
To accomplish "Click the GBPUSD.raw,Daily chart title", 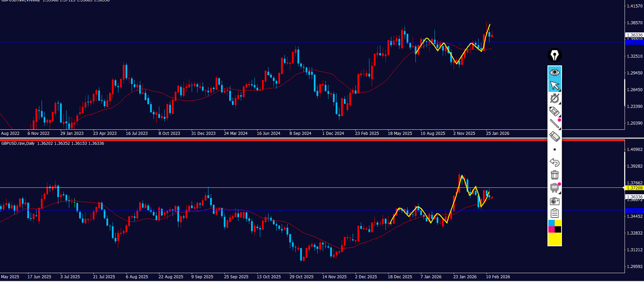I will tap(18, 143).
